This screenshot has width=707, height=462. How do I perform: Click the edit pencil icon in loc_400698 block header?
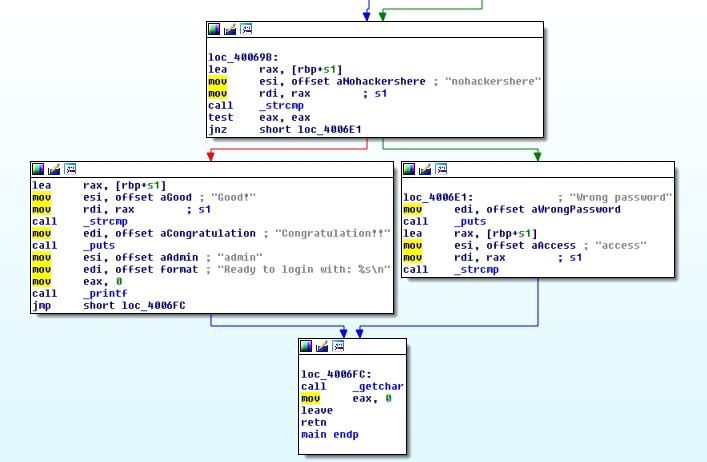(230, 29)
